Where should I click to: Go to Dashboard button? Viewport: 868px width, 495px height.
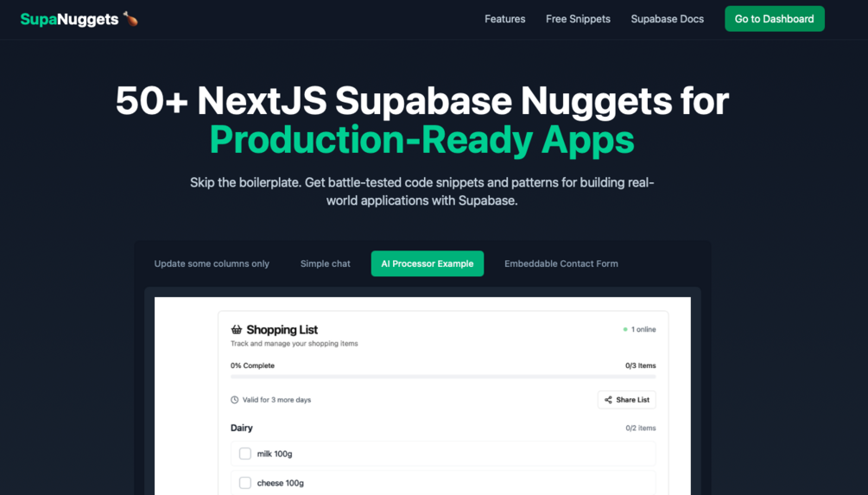775,19
